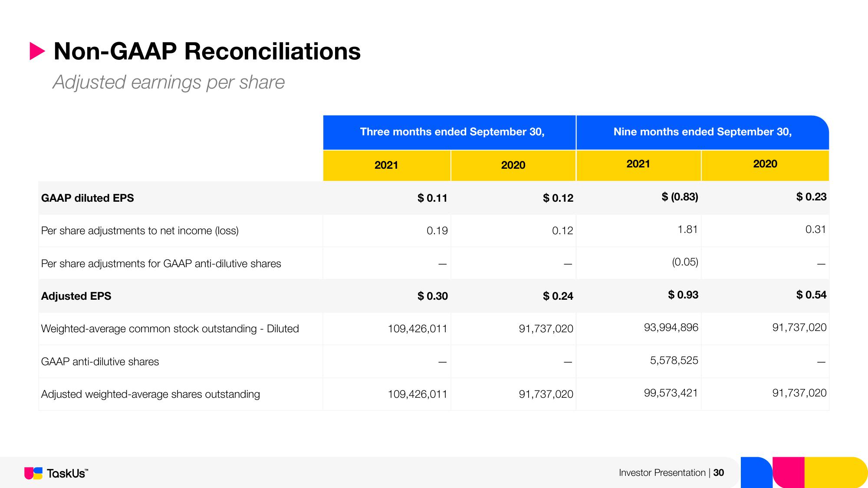Click the anti-dilutive adjustment value (0.05)
Viewport: 868px width, 488px height.
685,262
